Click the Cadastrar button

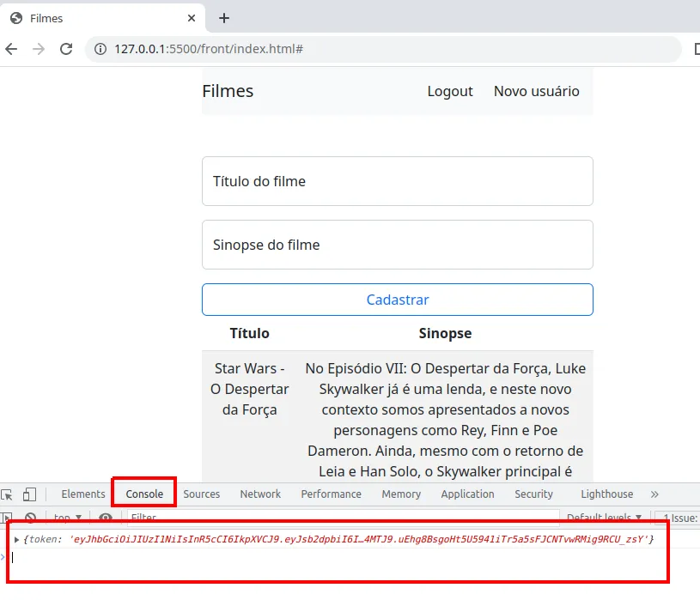point(398,300)
